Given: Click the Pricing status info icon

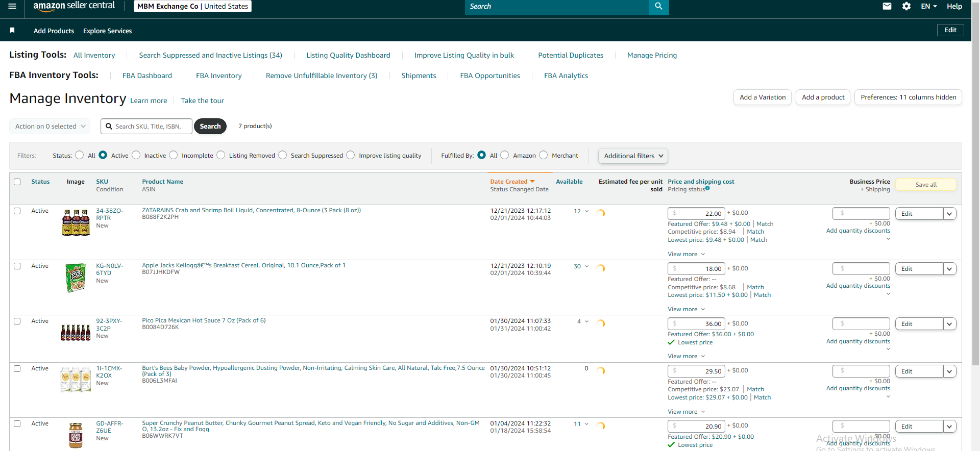Looking at the screenshot, I should click(x=707, y=188).
